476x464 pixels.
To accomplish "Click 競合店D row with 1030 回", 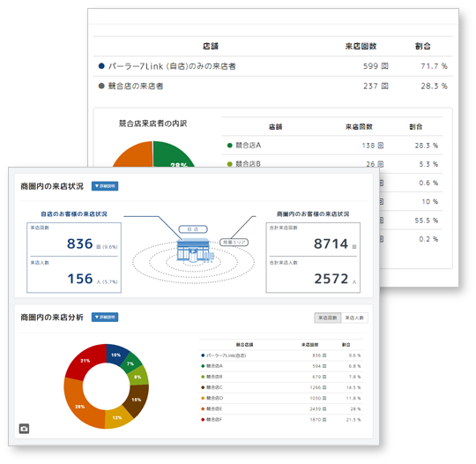I will [x=281, y=398].
